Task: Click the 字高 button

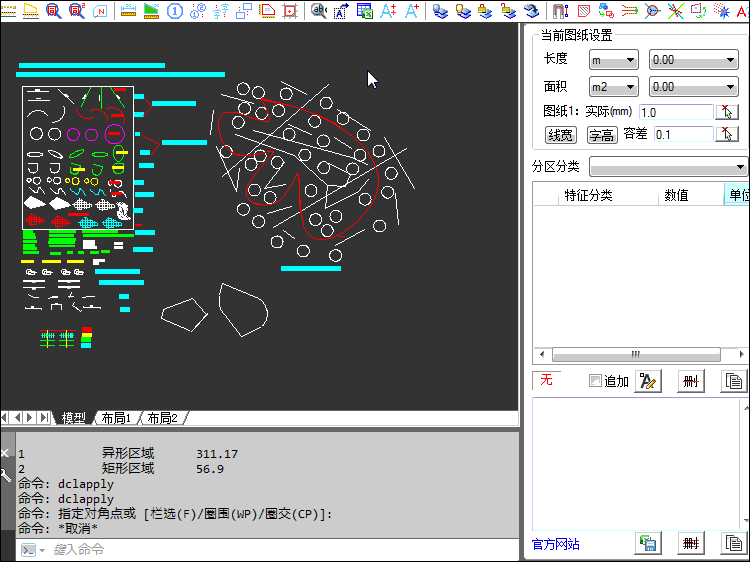Action: (x=601, y=135)
